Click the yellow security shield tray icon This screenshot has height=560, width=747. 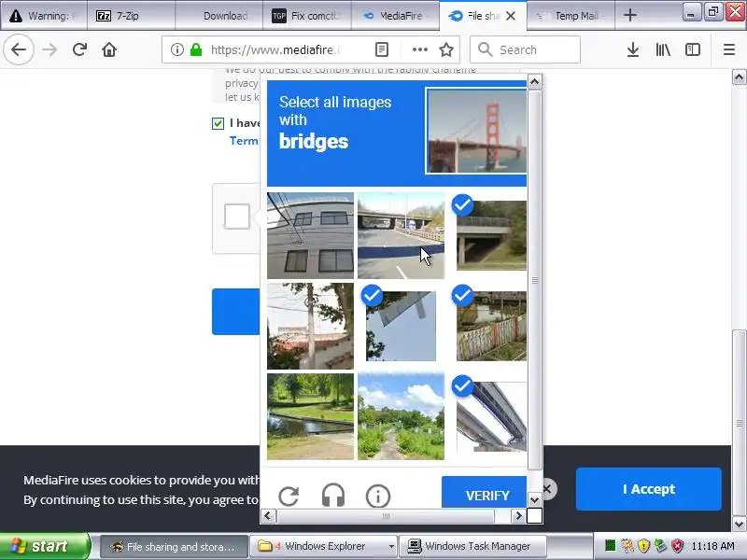[643, 546]
